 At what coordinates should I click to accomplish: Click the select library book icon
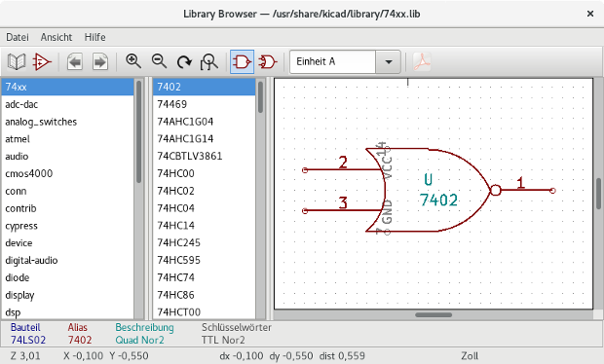(x=17, y=61)
